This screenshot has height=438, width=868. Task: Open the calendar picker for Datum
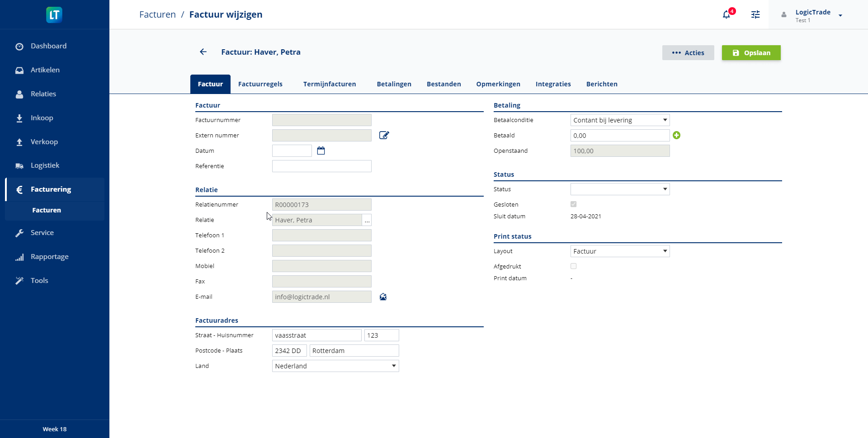coord(321,151)
